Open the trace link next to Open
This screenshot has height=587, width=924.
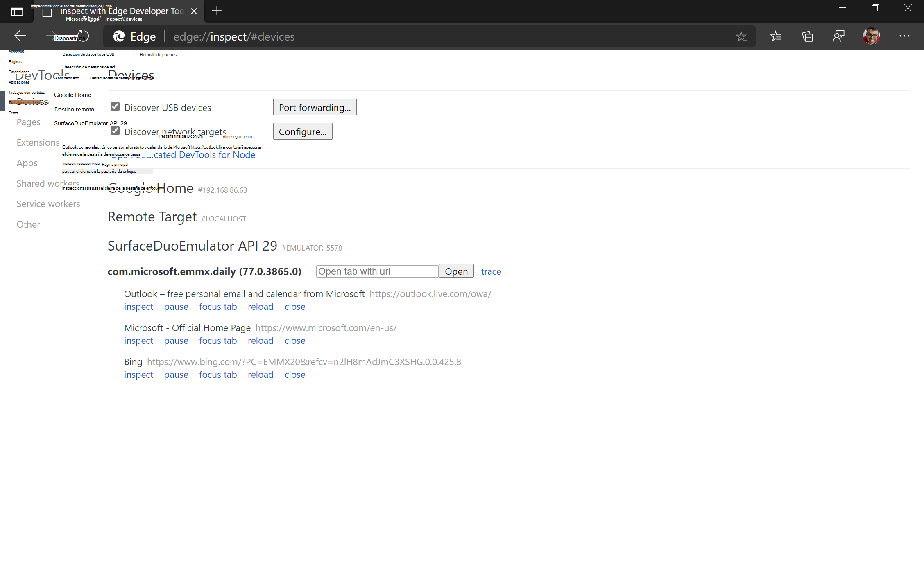pos(491,271)
